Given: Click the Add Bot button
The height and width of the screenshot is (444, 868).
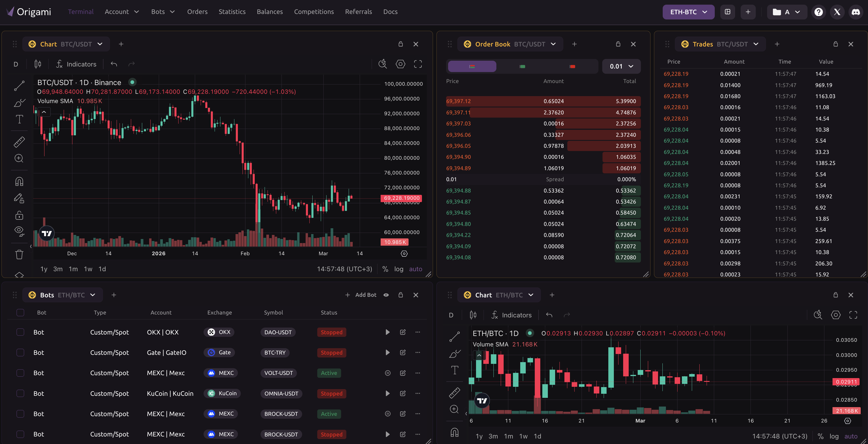Looking at the screenshot, I should pos(361,295).
